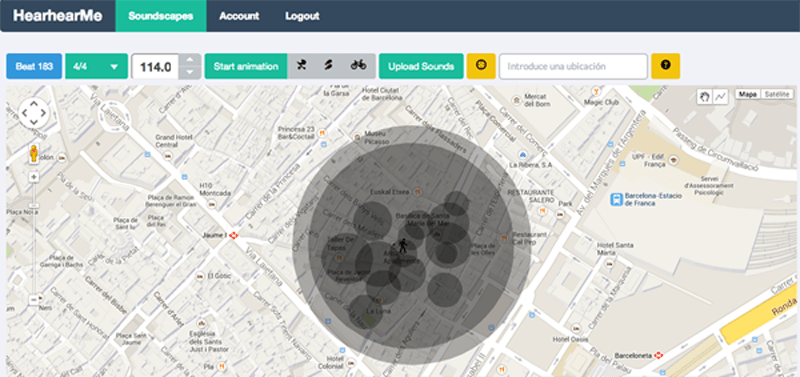This screenshot has width=800, height=377.
Task: Pan the map right with the arrow
Action: click(x=43, y=113)
